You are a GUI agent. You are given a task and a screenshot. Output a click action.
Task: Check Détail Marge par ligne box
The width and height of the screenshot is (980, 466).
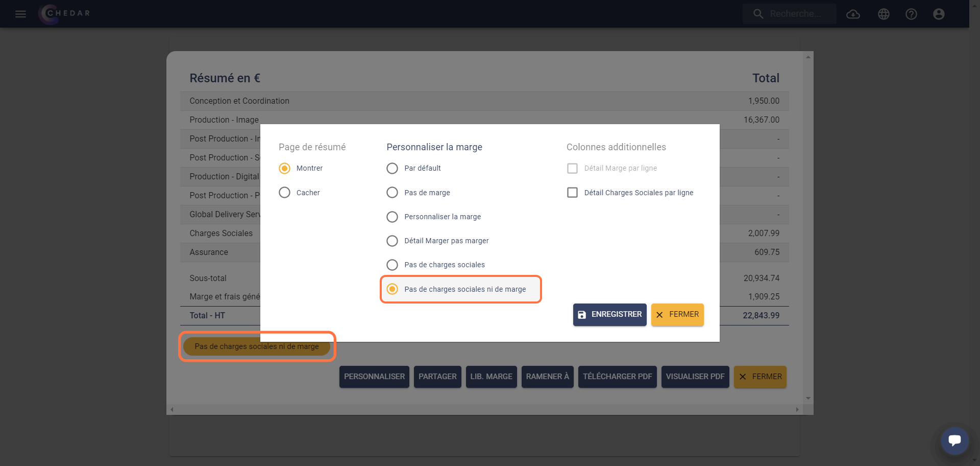point(572,168)
